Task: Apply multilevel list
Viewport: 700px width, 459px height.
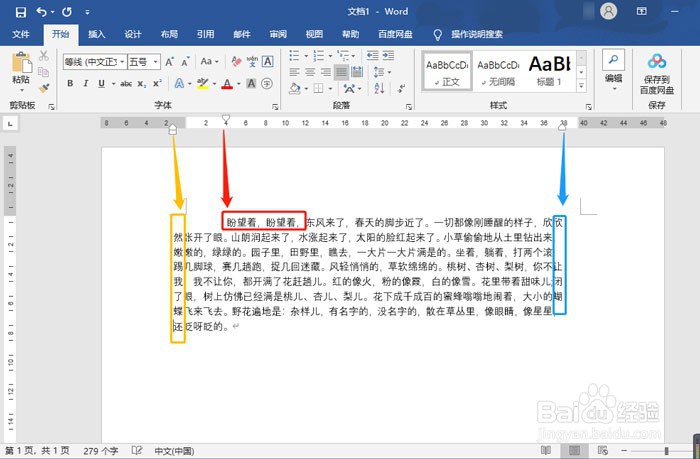Action: point(343,56)
